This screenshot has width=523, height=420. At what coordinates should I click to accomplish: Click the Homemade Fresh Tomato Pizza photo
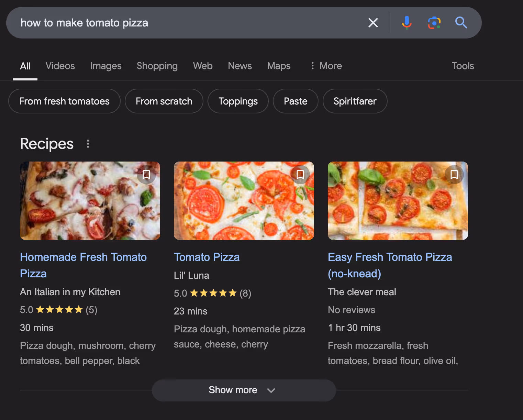(90, 201)
